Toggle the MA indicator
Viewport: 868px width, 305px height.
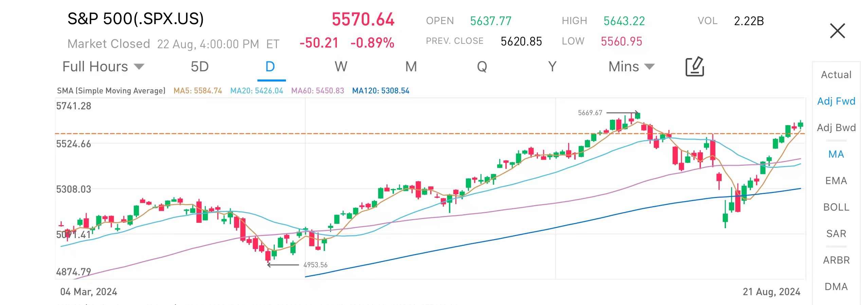pyautogui.click(x=836, y=154)
